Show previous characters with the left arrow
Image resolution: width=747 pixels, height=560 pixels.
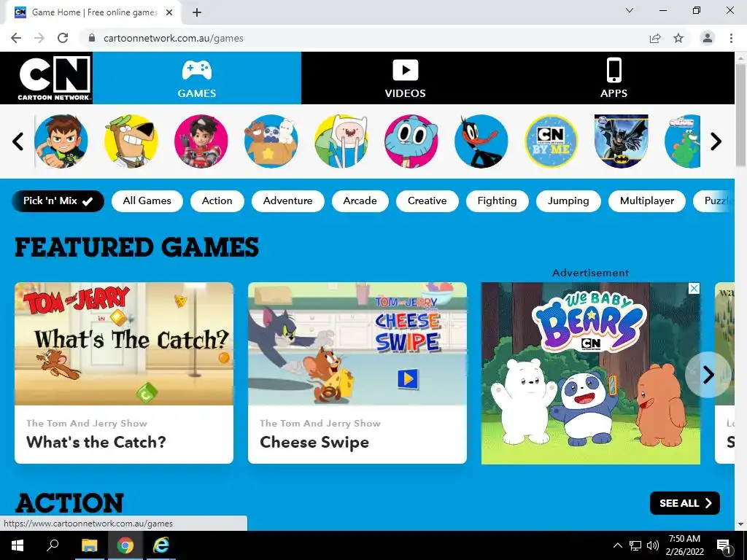(x=18, y=141)
